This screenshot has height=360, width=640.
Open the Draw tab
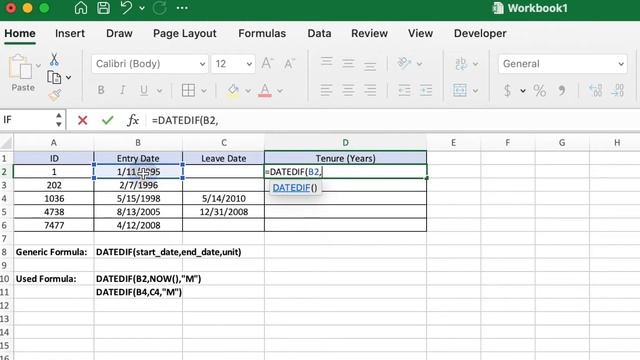[119, 33]
